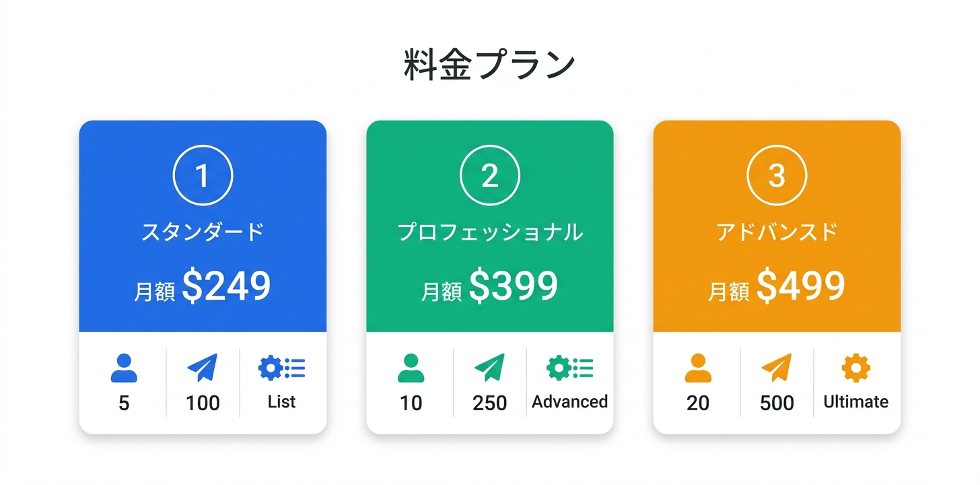980x485 pixels.
Task: Click the 月額 $499 price
Action: [x=777, y=286]
